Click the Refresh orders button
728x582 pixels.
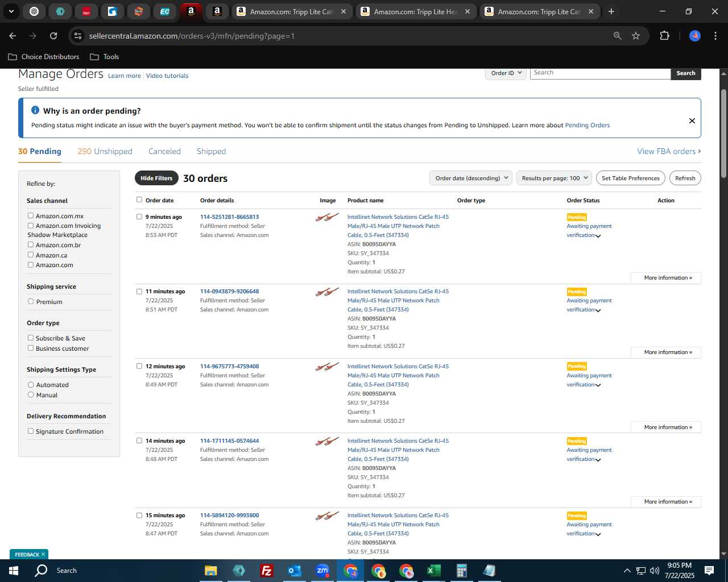pos(685,178)
